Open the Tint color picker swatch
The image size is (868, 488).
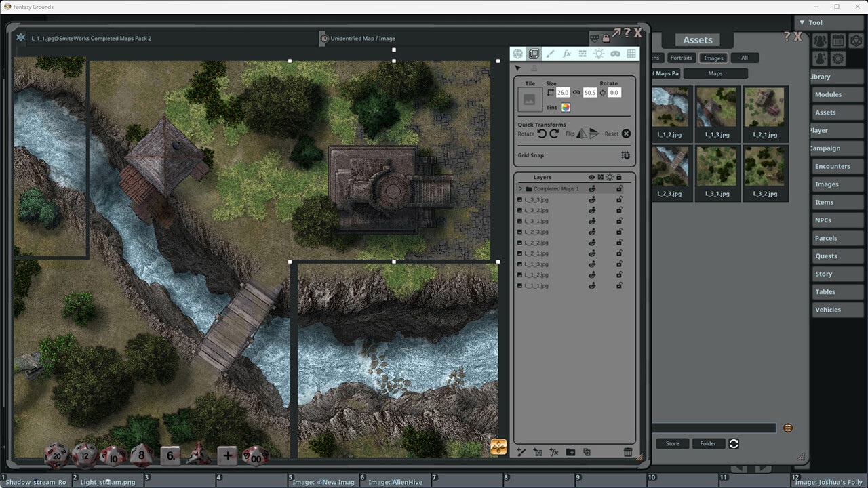pos(566,107)
